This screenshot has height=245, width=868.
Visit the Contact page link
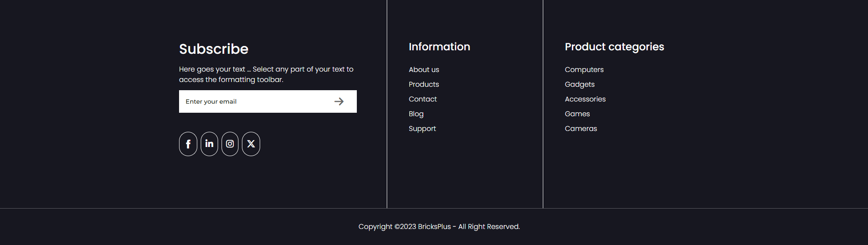(x=423, y=99)
